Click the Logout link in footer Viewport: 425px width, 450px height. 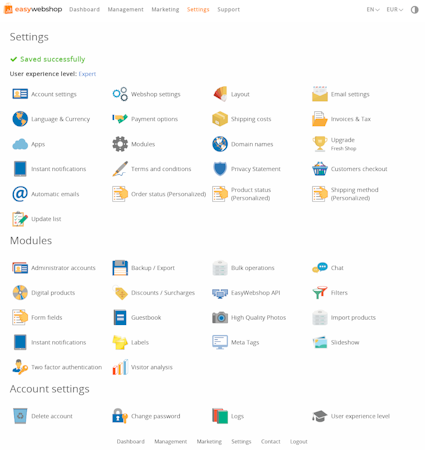[298, 441]
